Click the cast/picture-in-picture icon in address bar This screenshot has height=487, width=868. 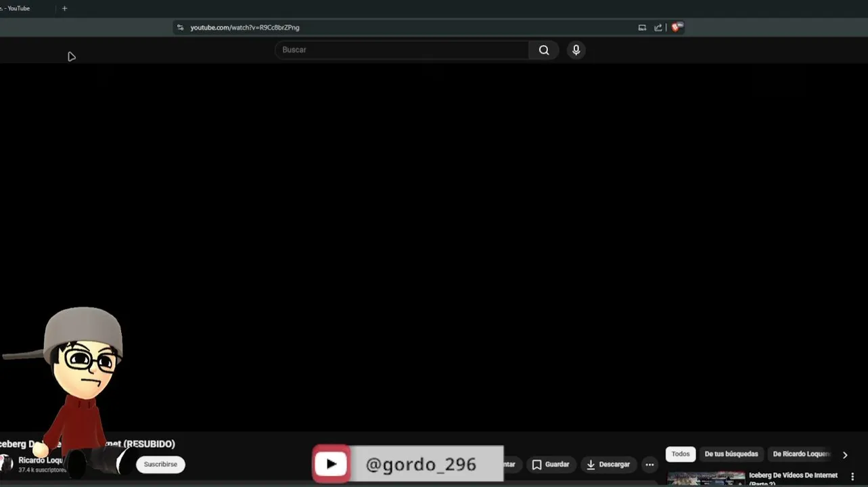[642, 28]
